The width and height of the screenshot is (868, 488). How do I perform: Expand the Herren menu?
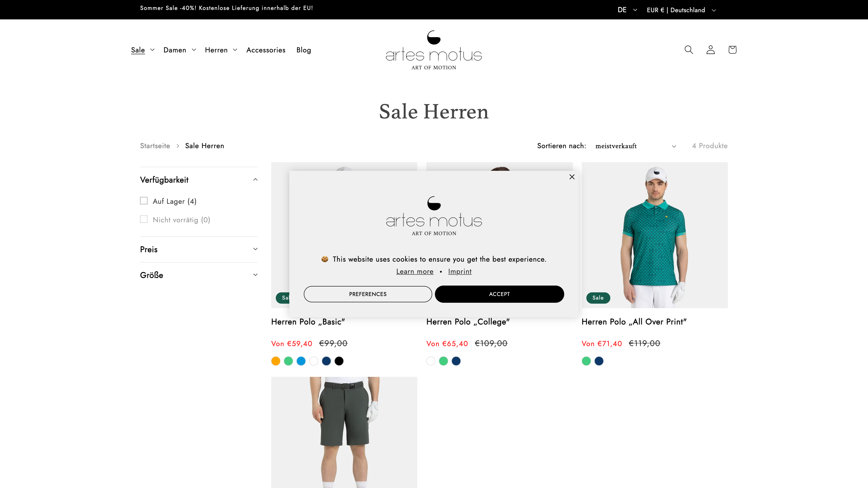click(221, 50)
